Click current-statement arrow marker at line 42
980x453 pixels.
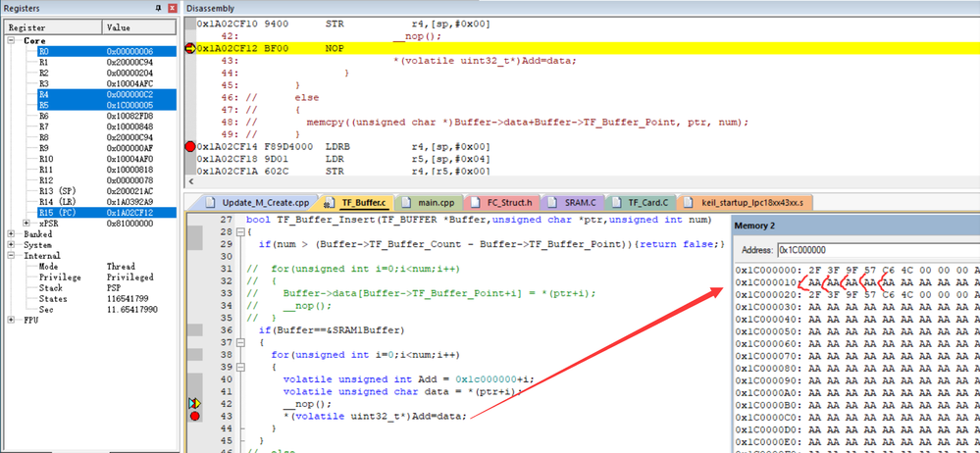click(x=195, y=404)
